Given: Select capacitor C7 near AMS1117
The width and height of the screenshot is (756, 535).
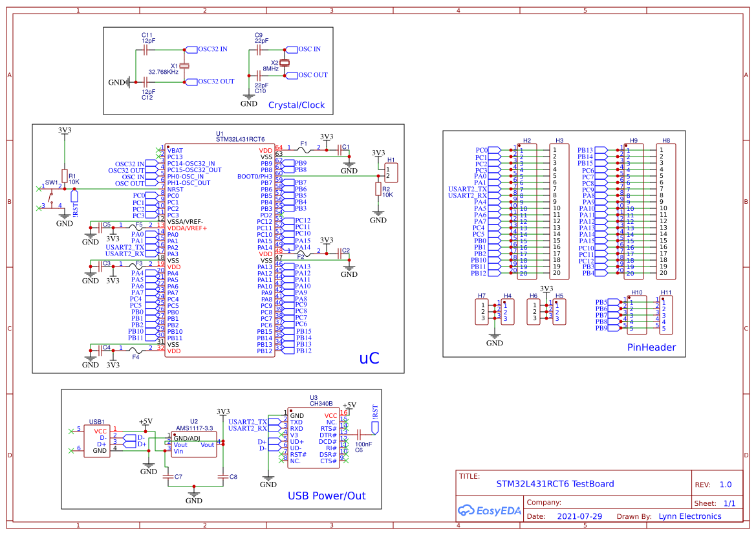Looking at the screenshot, I should click(167, 477).
